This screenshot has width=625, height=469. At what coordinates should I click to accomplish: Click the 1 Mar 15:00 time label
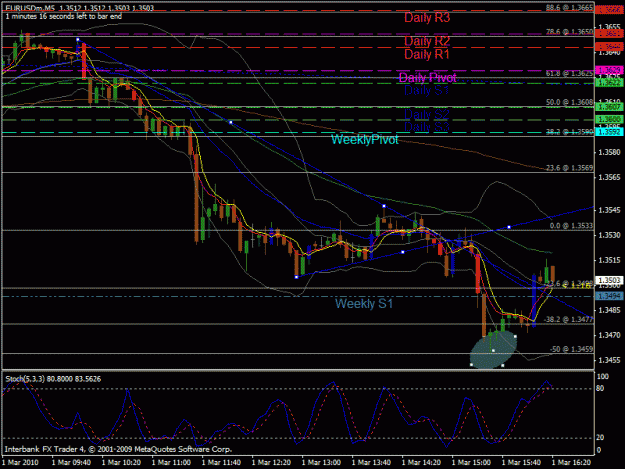click(471, 463)
